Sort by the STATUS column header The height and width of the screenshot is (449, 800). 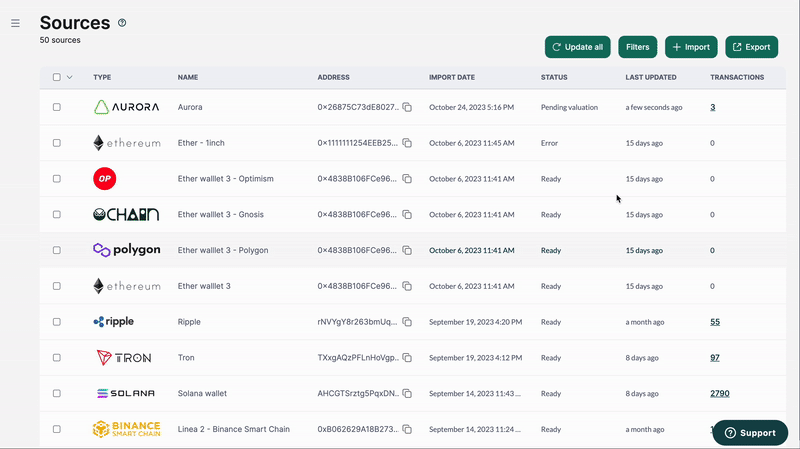554,77
